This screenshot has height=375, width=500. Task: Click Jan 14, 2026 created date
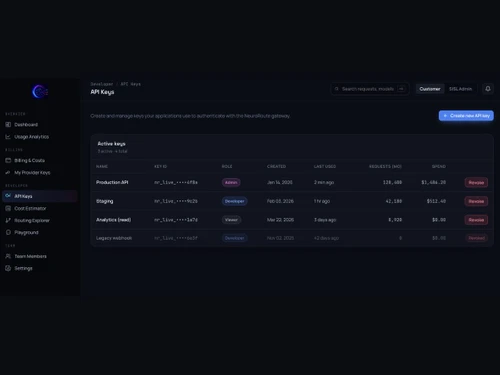click(x=280, y=182)
